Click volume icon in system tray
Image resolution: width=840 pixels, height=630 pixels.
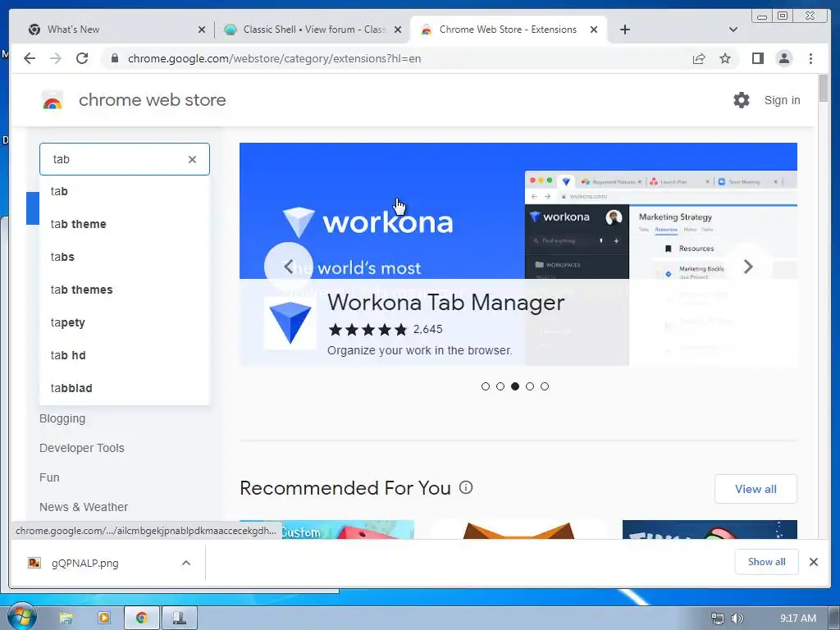[x=737, y=619]
